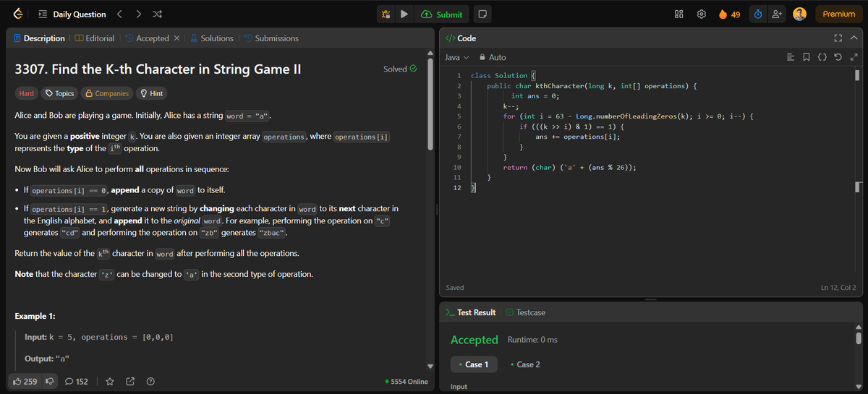Click the Premium button

tap(839, 14)
